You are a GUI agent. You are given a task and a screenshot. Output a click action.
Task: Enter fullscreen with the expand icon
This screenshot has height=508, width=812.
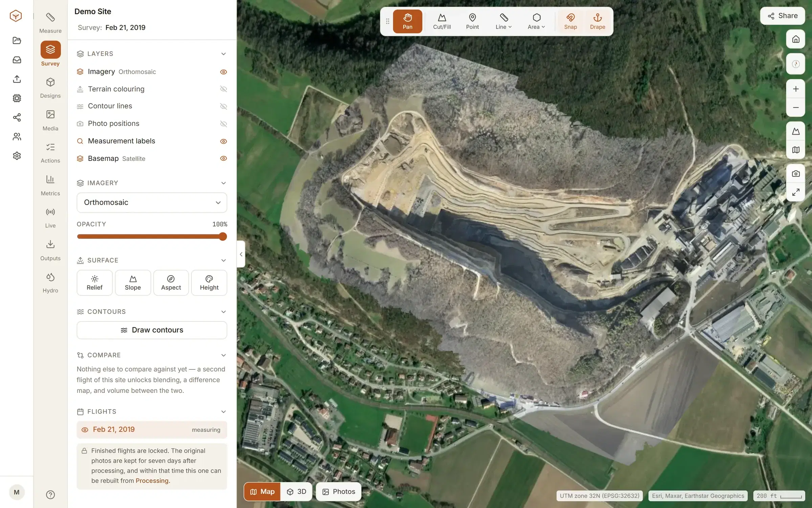795,192
